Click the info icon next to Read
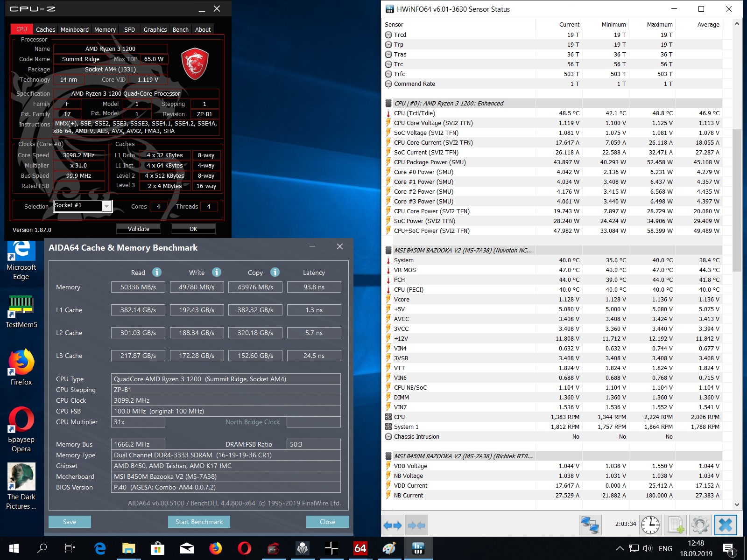 pyautogui.click(x=157, y=272)
